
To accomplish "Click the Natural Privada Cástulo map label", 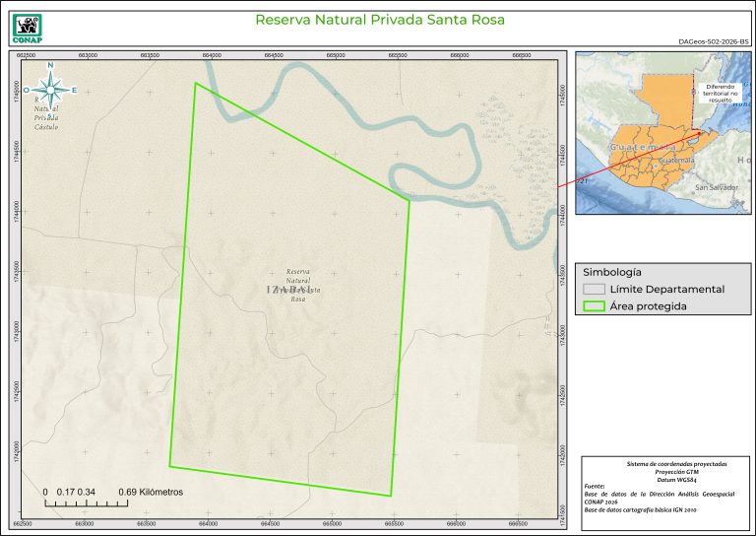I will tap(46, 114).
